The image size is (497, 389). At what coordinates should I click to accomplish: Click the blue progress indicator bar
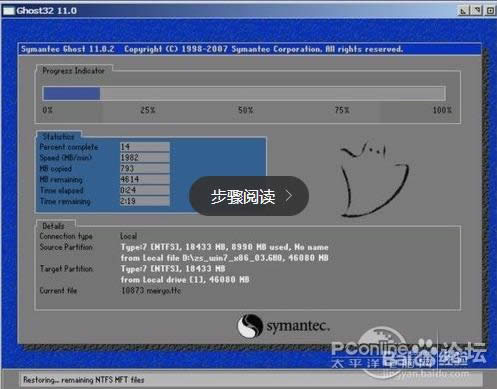pos(72,94)
